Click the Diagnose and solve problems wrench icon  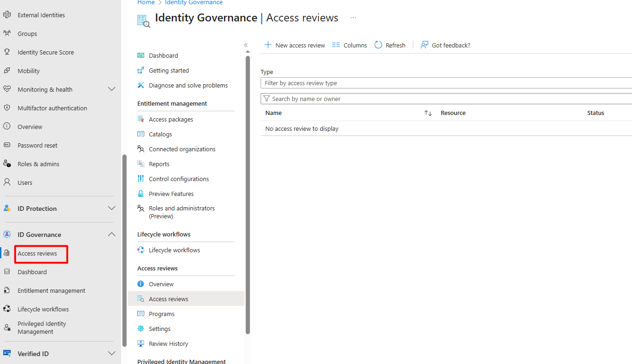tap(141, 85)
